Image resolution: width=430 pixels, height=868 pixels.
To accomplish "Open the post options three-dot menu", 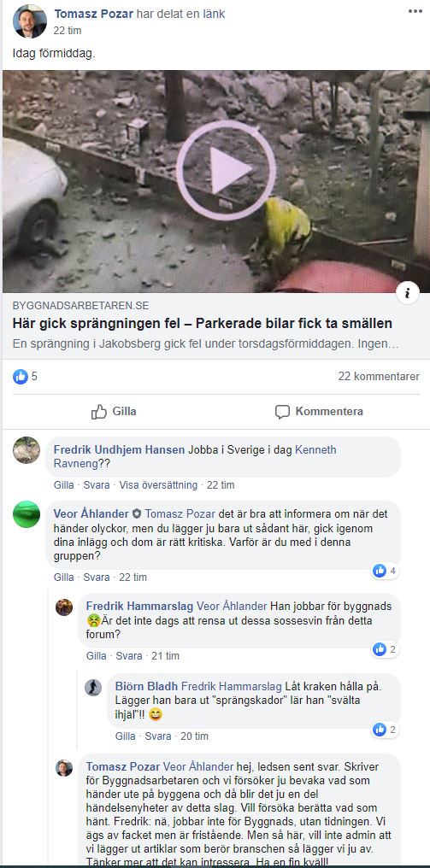I will click(415, 11).
